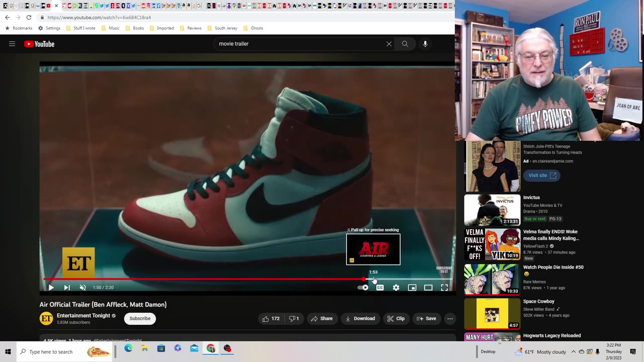The height and width of the screenshot is (362, 644).
Task: Go back in browser history
Action: point(7,17)
